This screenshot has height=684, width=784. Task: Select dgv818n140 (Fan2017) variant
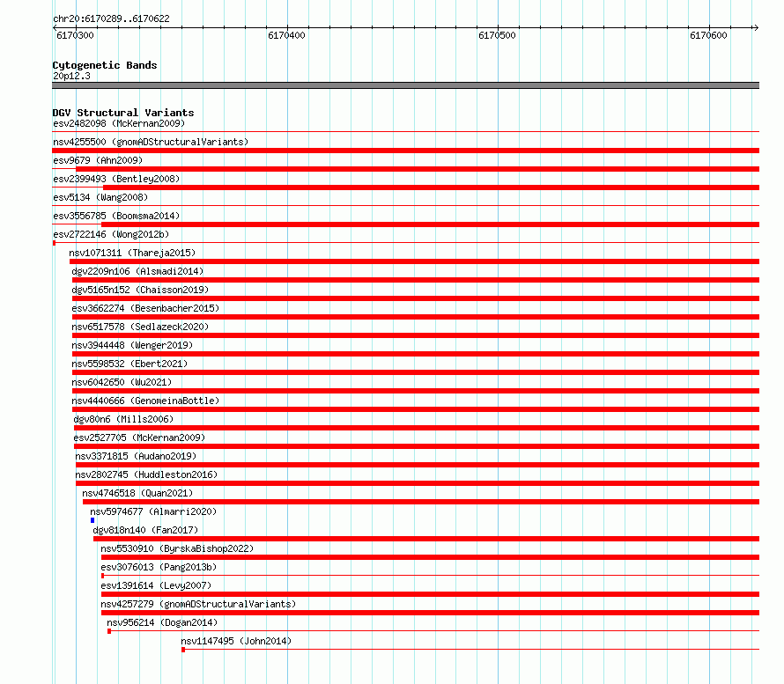pyautogui.click(x=145, y=530)
